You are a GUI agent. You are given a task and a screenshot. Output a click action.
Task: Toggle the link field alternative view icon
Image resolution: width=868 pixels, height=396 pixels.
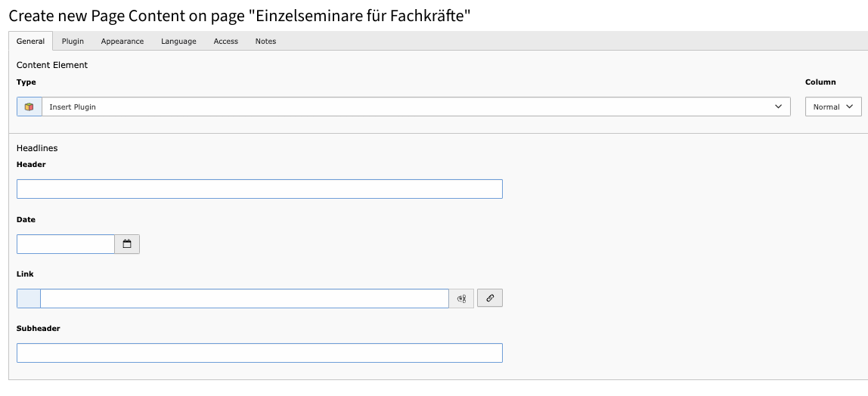(x=462, y=299)
